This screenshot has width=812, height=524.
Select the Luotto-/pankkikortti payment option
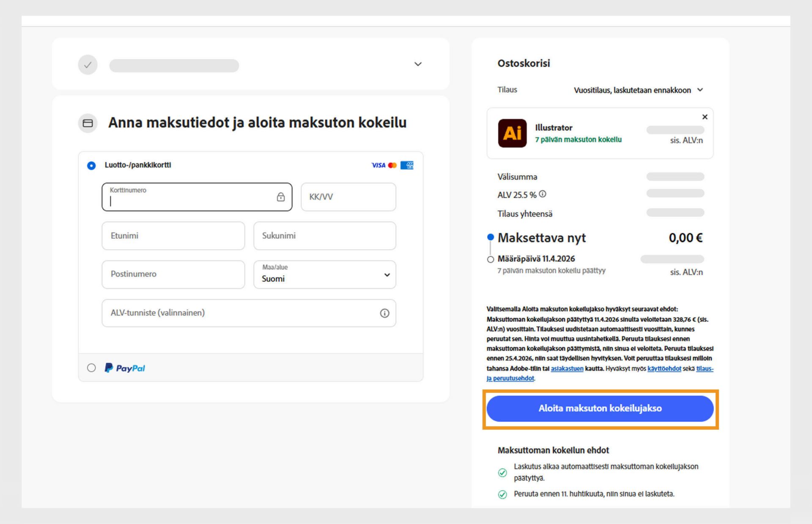pos(91,166)
